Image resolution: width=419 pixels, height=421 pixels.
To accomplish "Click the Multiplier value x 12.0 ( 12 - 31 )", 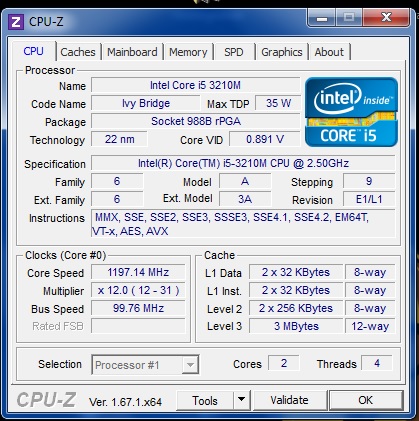I will pyautogui.click(x=138, y=290).
